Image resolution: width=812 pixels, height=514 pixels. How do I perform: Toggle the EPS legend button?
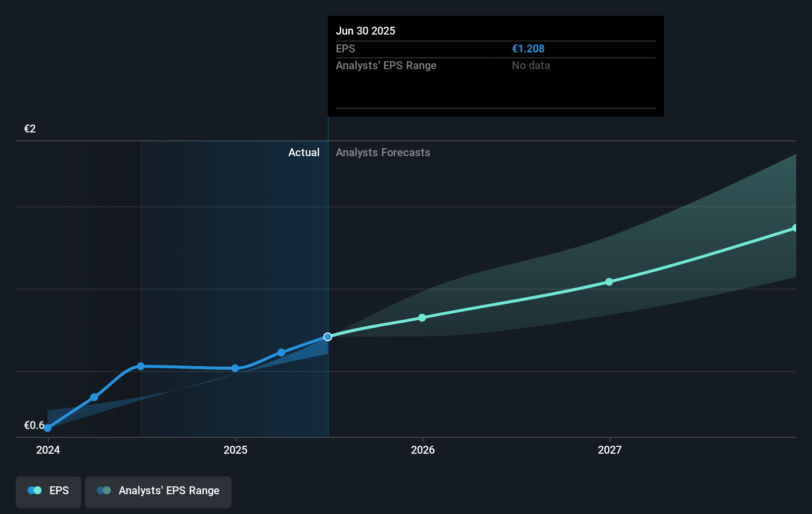pos(48,491)
